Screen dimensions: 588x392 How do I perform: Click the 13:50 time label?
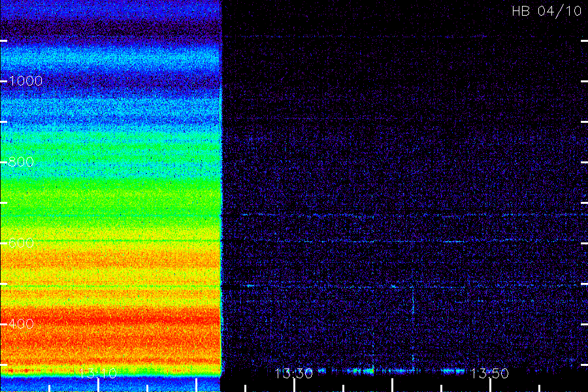click(x=489, y=373)
